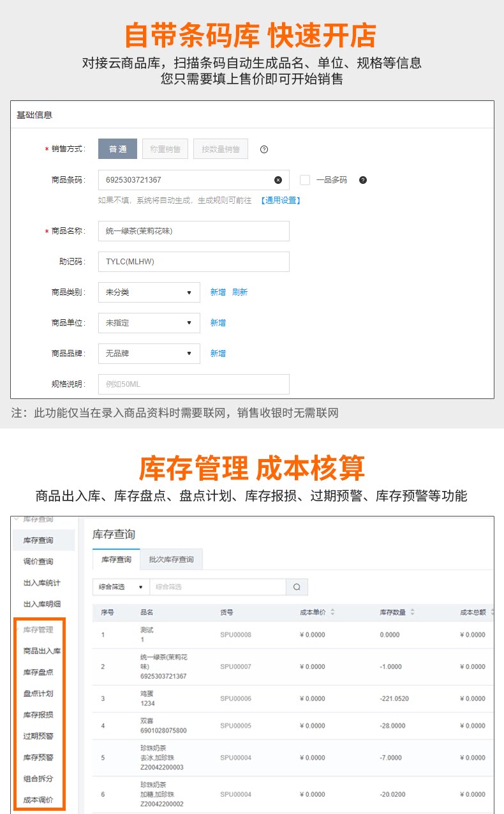This screenshot has width=504, height=814.
Task: Click stock quantity -7.0000
Action: [391, 758]
